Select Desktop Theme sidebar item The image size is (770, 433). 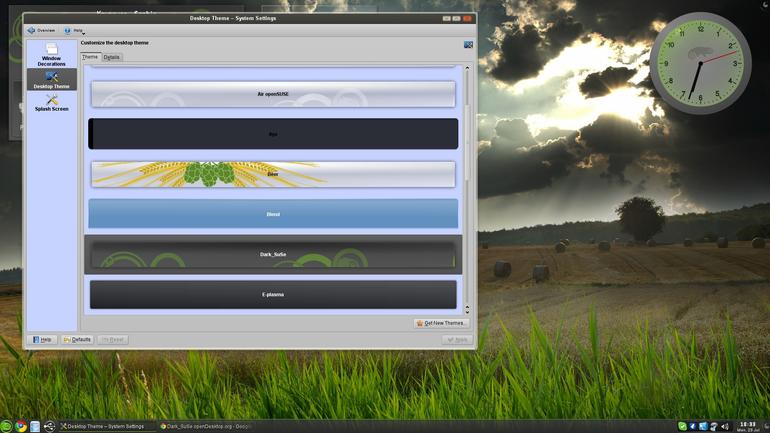tap(52, 80)
